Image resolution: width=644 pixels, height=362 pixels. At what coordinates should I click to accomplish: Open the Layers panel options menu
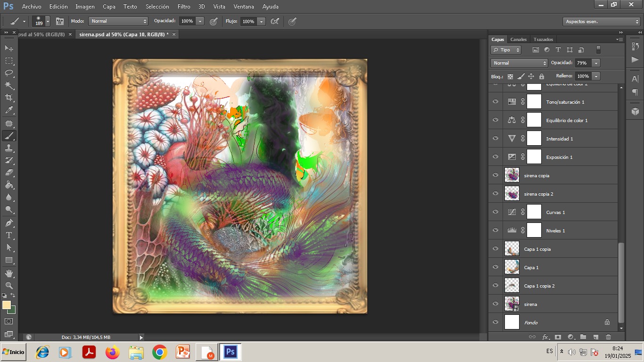tap(619, 40)
